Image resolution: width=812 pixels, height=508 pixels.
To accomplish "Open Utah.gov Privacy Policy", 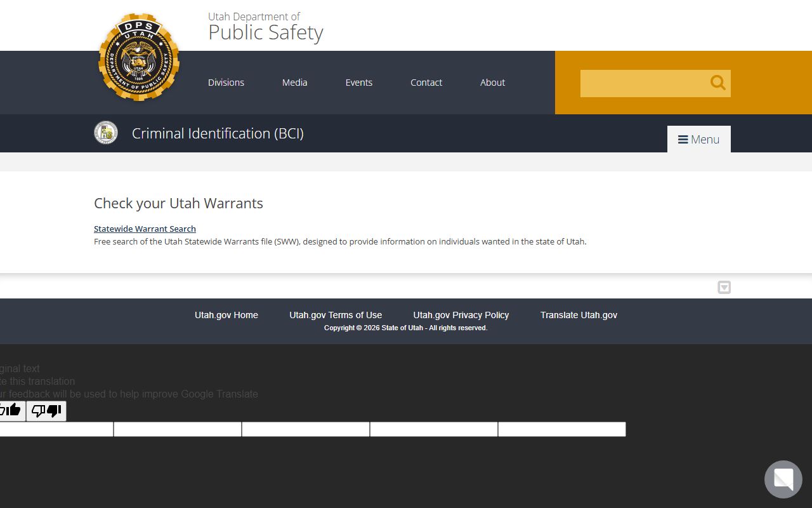I will (461, 315).
